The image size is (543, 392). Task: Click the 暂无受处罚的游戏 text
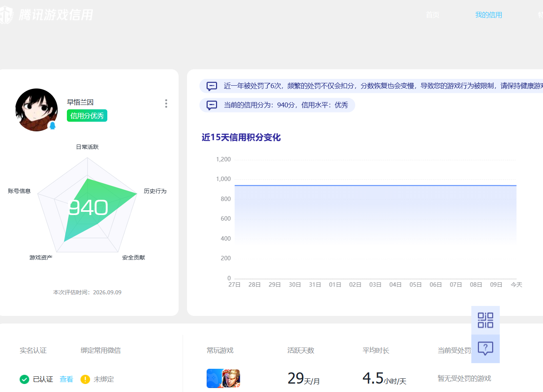[x=465, y=378]
